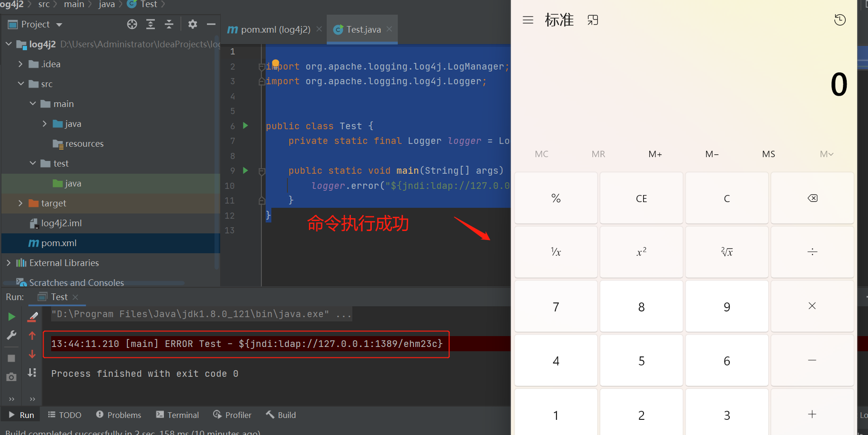868x435 pixels.
Task: Close the Test.java editor tab
Action: (x=389, y=29)
